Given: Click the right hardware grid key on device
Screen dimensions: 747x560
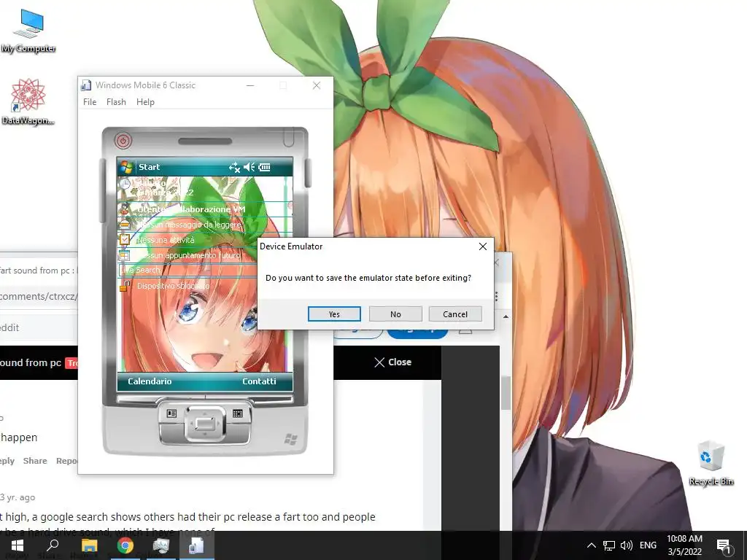Looking at the screenshot, I should [x=238, y=413].
